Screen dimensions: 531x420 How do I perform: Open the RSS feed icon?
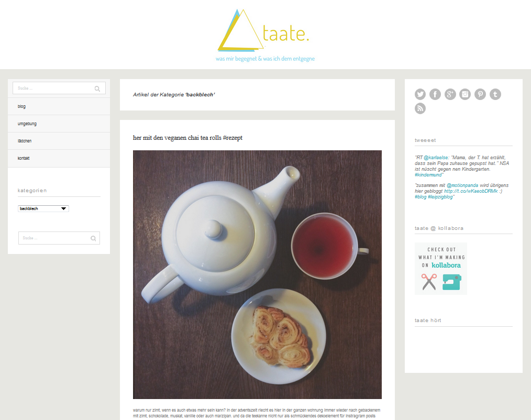[421, 108]
